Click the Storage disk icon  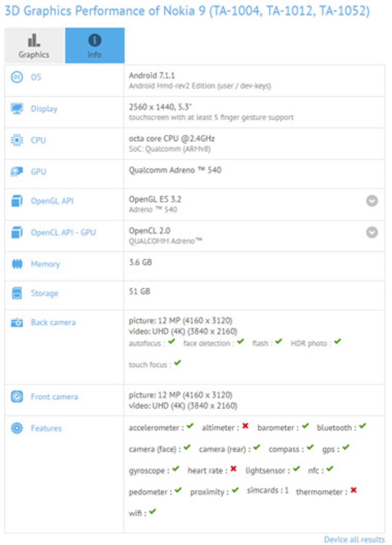(17, 293)
